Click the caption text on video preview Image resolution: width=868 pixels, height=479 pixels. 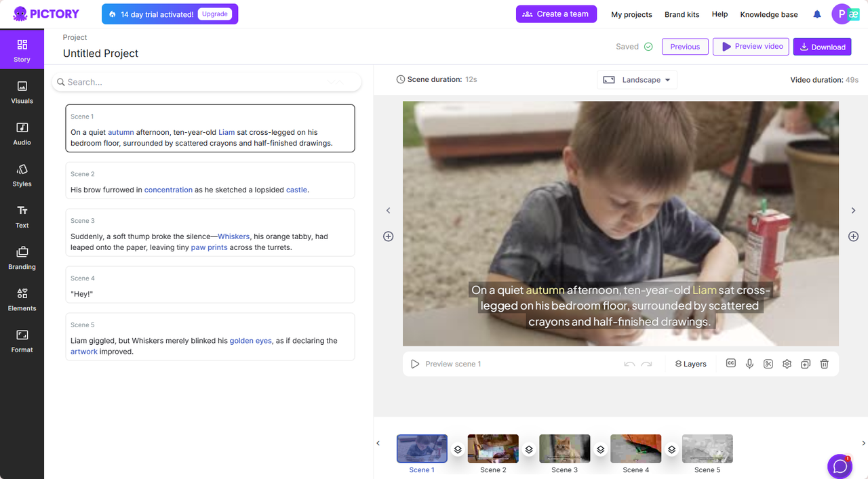tap(620, 306)
